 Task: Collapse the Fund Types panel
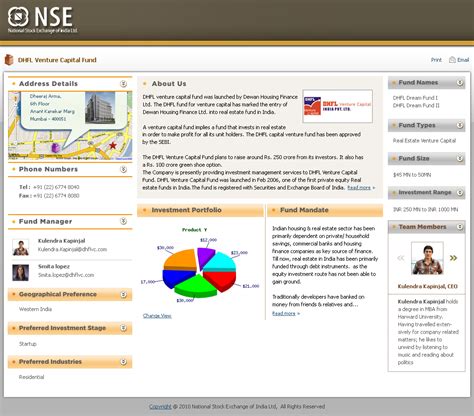460,125
